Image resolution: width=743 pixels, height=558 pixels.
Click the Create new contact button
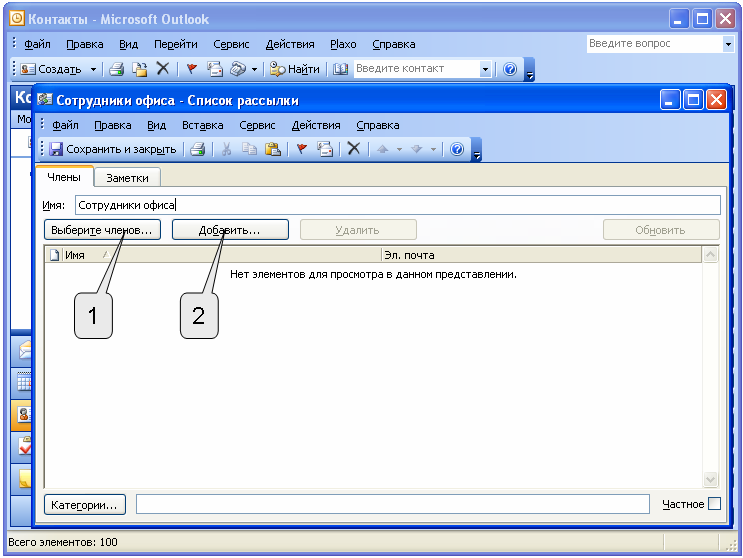click(51, 69)
